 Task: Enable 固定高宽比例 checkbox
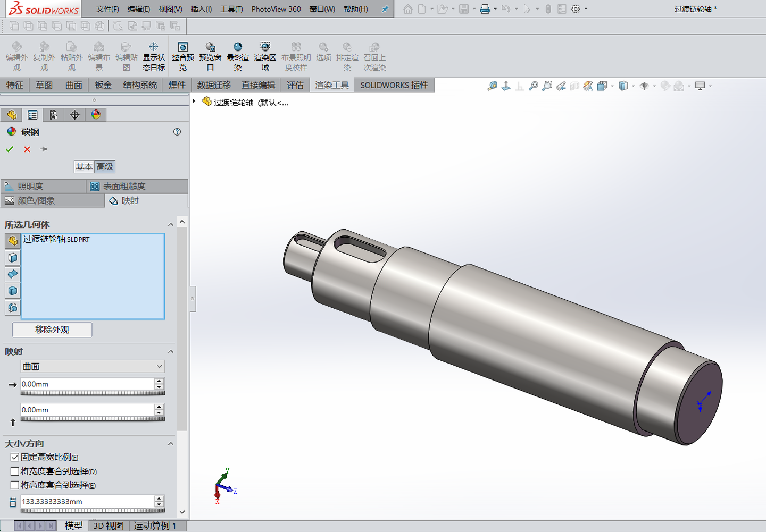tap(15, 457)
